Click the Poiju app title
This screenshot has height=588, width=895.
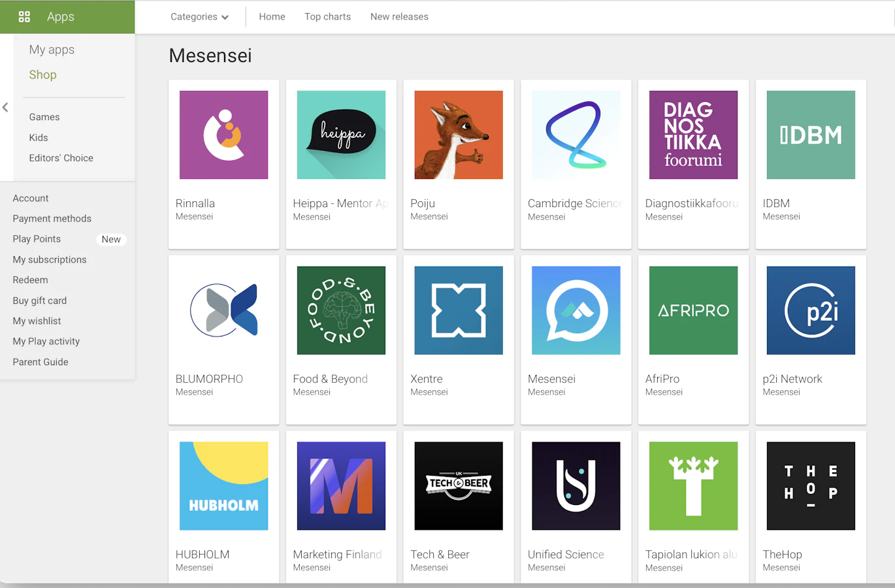(423, 203)
